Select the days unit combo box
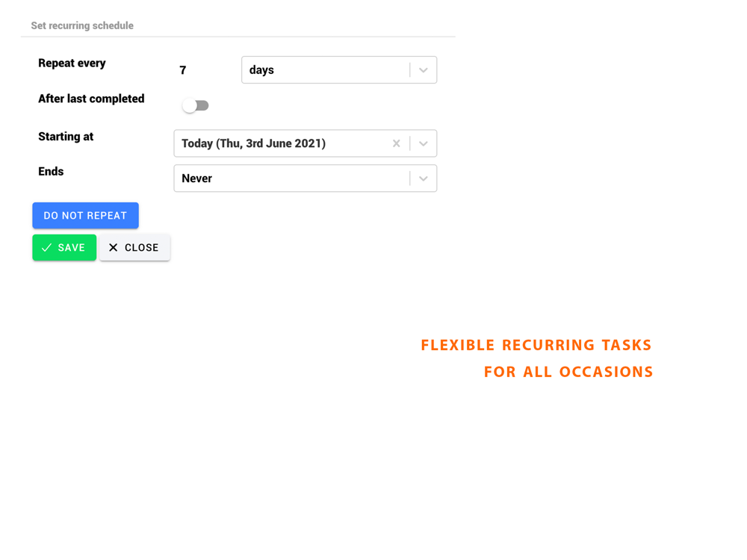Viewport: 747px width, 560px height. tap(339, 70)
